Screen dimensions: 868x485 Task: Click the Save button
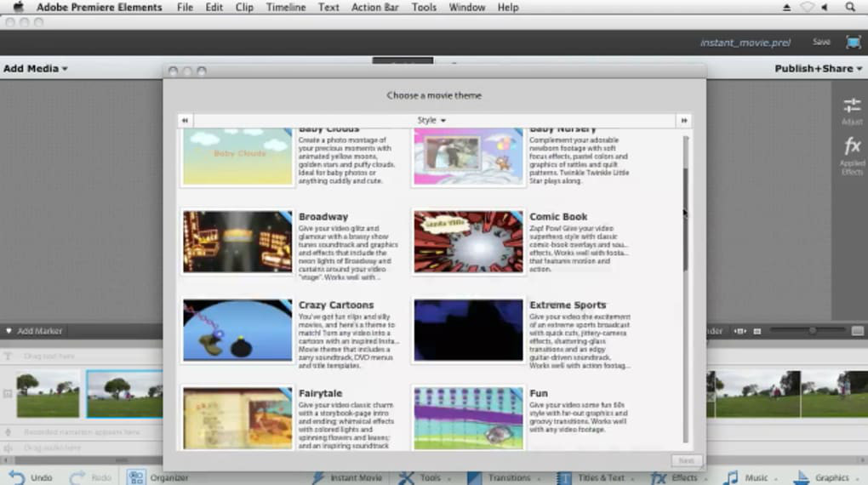821,42
